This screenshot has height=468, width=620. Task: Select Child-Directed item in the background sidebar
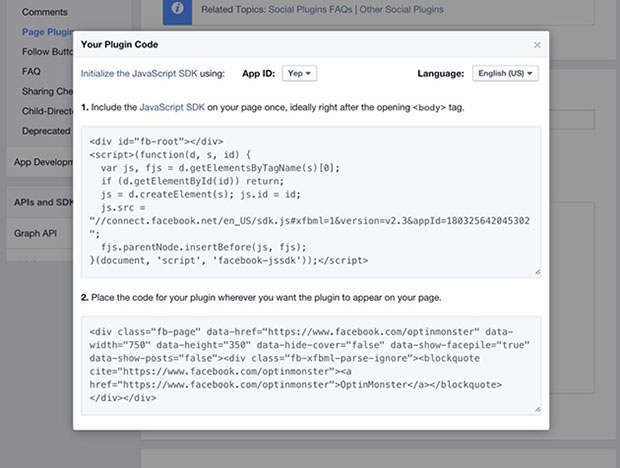click(47, 111)
